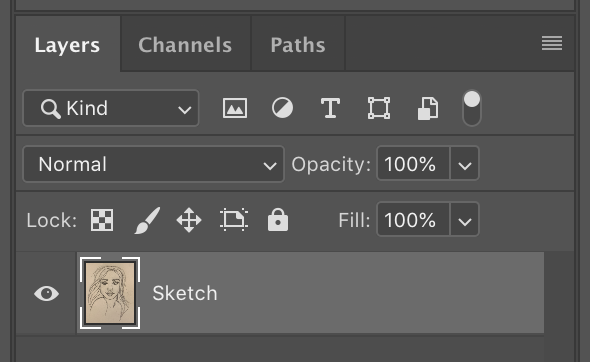Switch to the Layers tab

pos(68,44)
